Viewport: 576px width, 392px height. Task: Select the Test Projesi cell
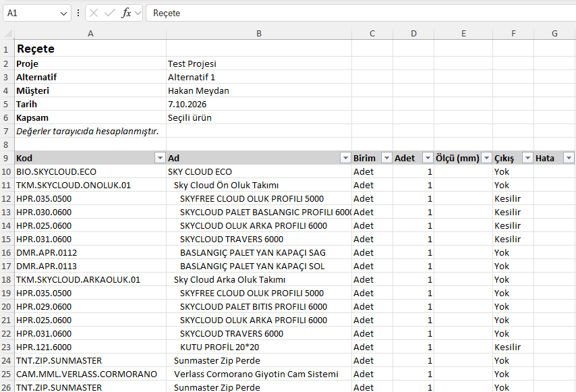pyautogui.click(x=259, y=63)
